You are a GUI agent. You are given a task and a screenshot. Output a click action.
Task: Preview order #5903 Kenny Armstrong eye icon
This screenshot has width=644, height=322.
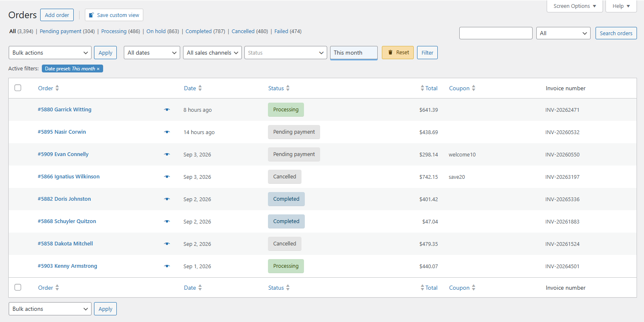point(167,266)
